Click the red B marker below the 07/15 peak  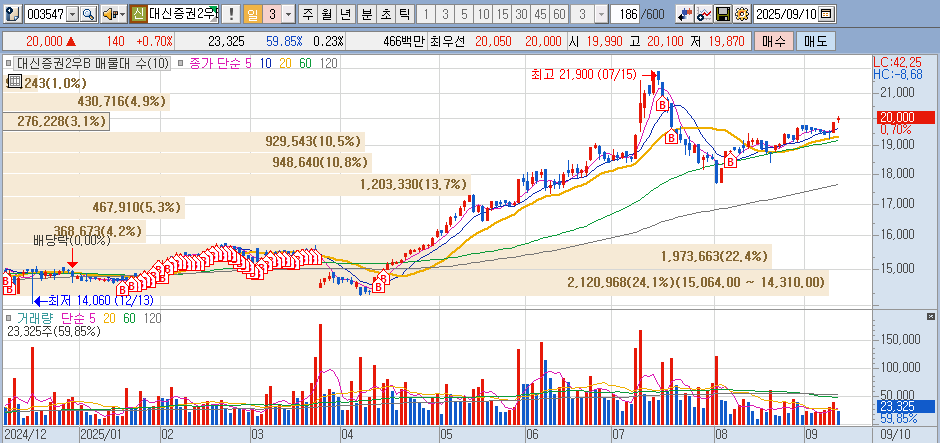tap(662, 105)
